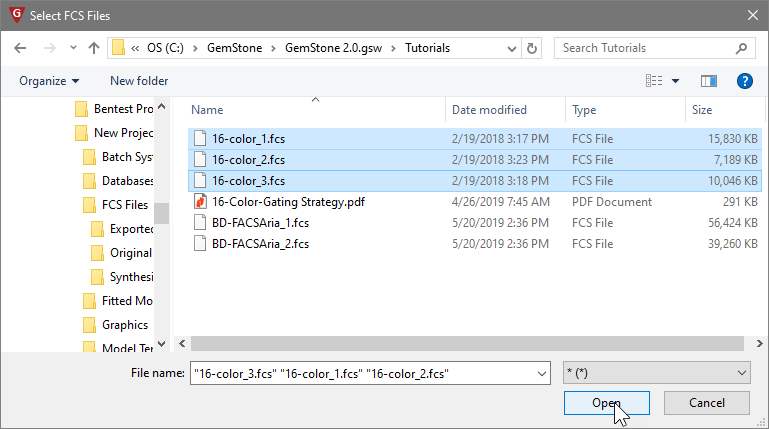Toggle the preview pane
Viewport: 769px width, 429px height.
point(709,81)
